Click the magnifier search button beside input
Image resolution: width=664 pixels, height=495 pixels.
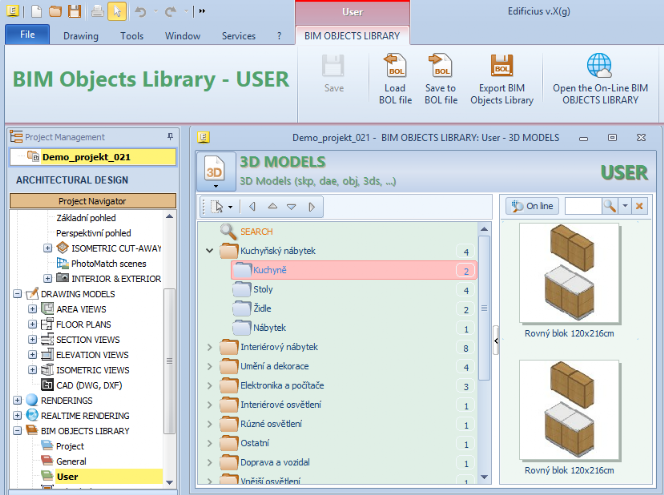point(609,206)
